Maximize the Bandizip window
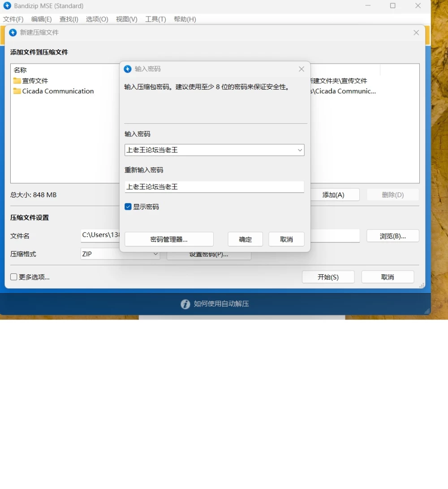Viewport: 448px width, 489px height. coord(393,6)
